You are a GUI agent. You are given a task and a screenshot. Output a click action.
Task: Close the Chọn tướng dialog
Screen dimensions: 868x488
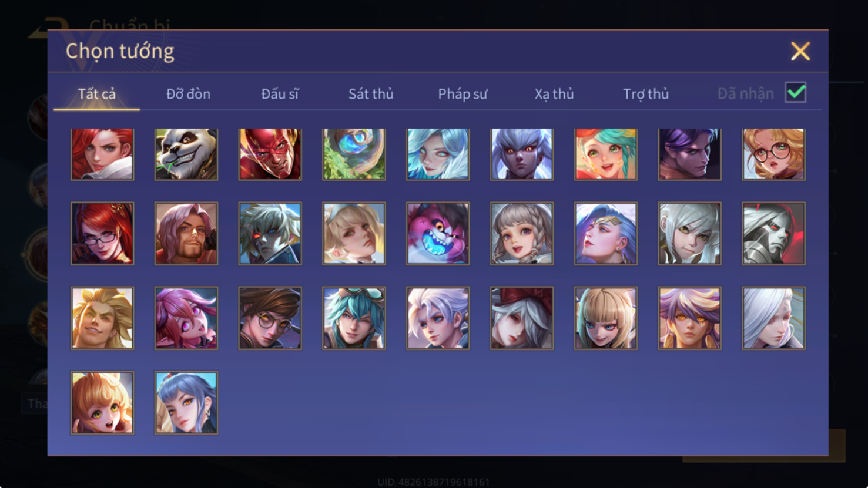click(x=800, y=51)
